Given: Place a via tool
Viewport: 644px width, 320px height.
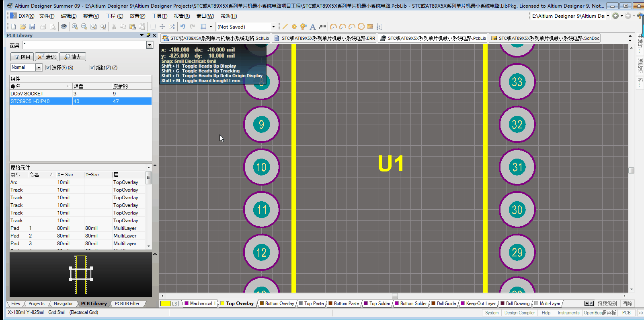Looking at the screenshot, I should 304,27.
